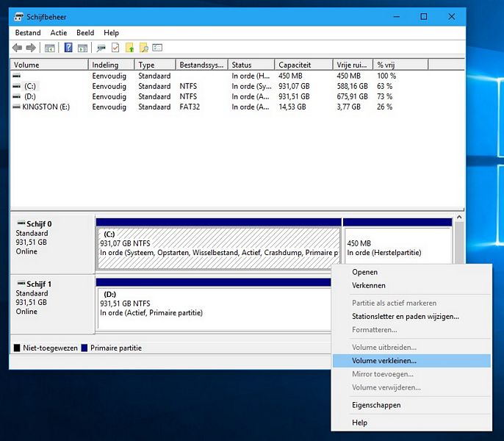504x441 pixels.
Task: Select 'Volume verkleinen...' in context menu
Action: pos(384,361)
